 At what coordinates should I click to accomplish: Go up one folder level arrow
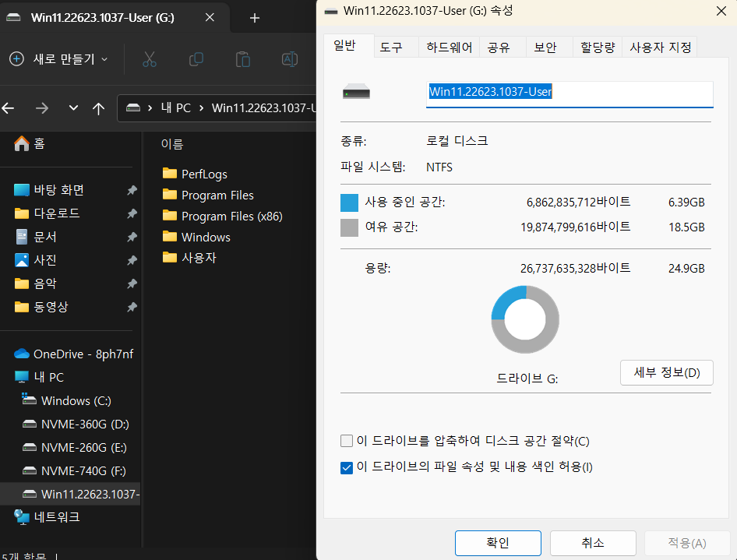tap(98, 108)
